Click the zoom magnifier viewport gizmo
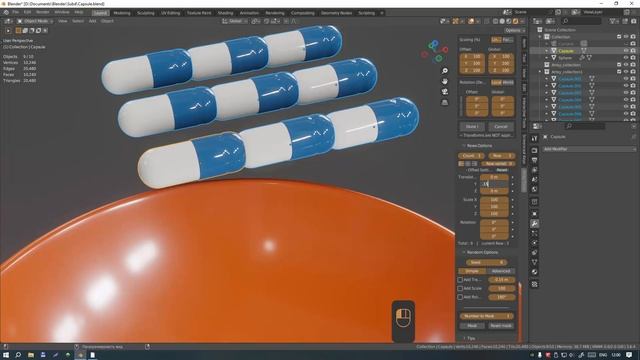 pyautogui.click(x=444, y=71)
